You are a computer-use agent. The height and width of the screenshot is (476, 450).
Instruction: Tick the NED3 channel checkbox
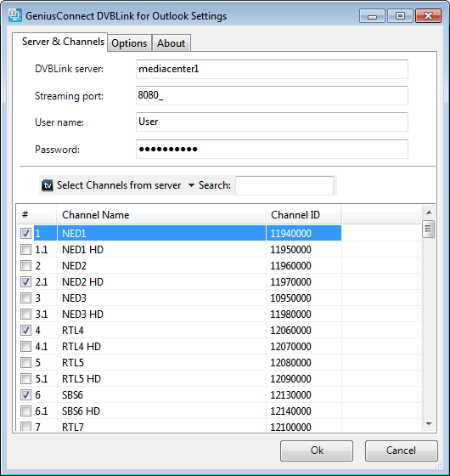pos(25,297)
